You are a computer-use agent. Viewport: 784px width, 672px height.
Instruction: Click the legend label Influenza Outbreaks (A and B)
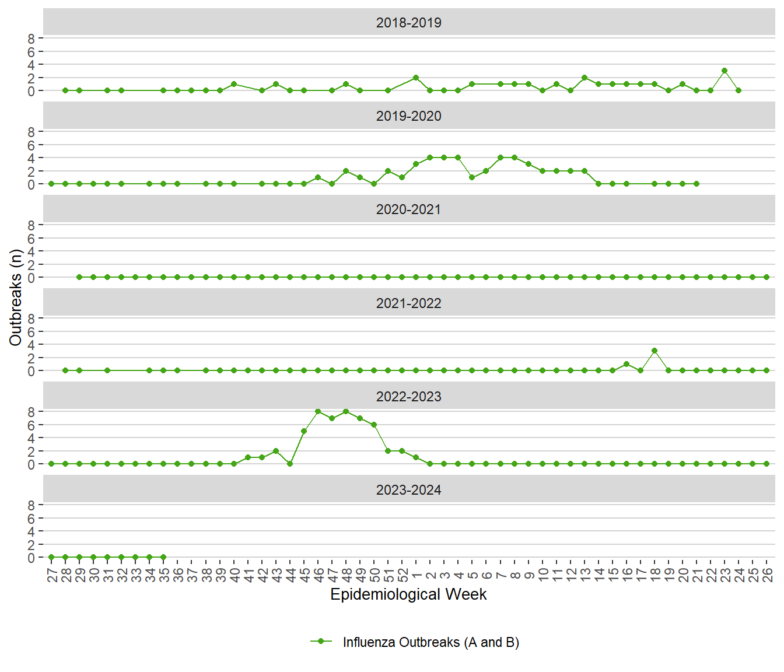(430, 642)
